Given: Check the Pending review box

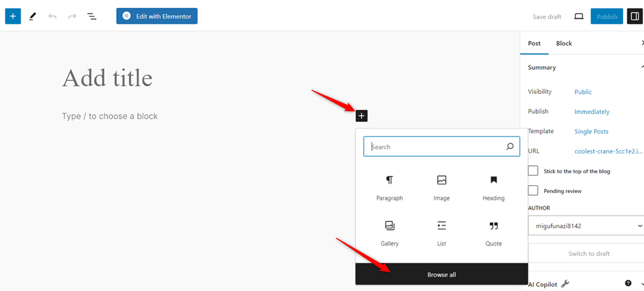Looking at the screenshot, I should click(532, 190).
